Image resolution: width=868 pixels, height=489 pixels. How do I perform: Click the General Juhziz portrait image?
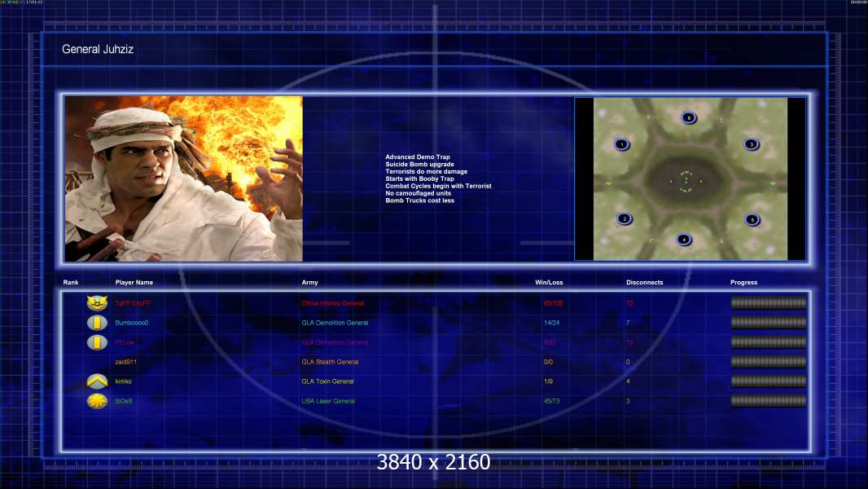(184, 178)
